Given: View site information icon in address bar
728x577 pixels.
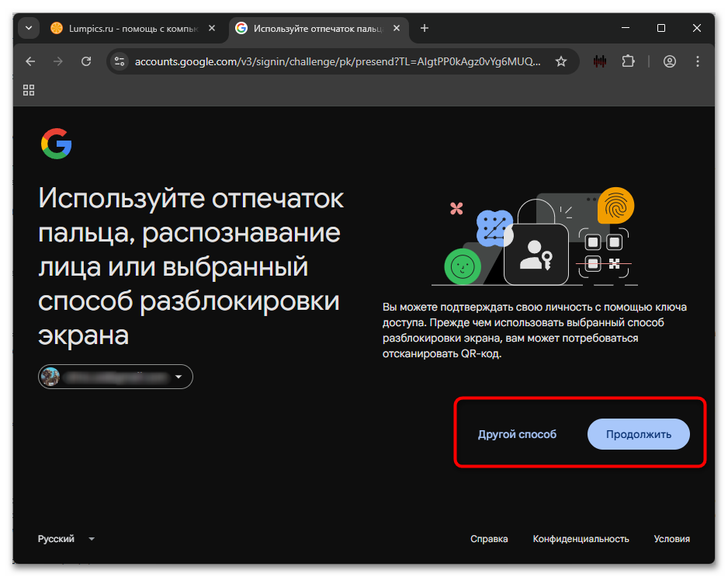Looking at the screenshot, I should tap(120, 61).
